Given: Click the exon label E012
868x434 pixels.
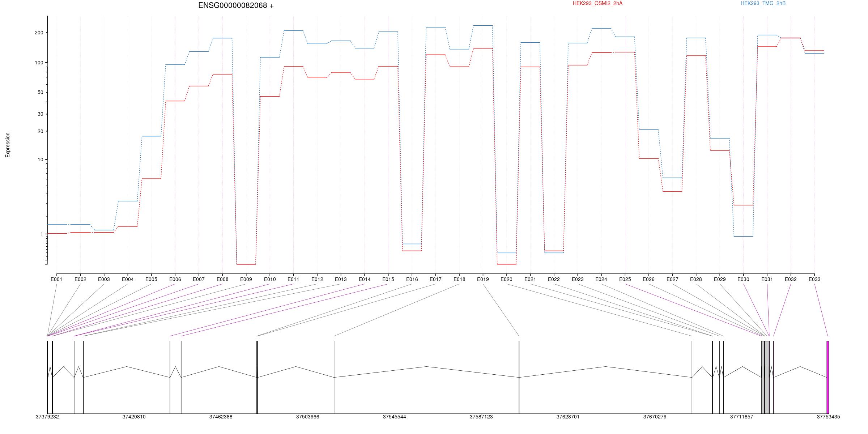Looking at the screenshot, I should click(x=317, y=279).
